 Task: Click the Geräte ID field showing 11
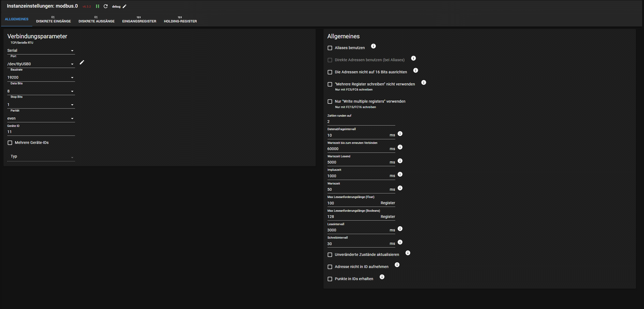(41, 131)
